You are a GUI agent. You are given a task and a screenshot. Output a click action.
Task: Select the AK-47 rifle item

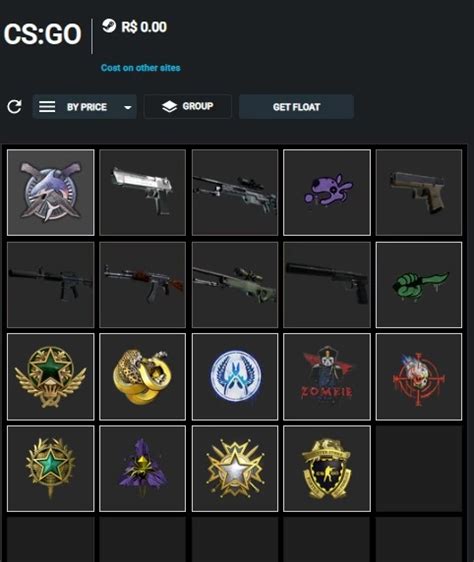[143, 285]
